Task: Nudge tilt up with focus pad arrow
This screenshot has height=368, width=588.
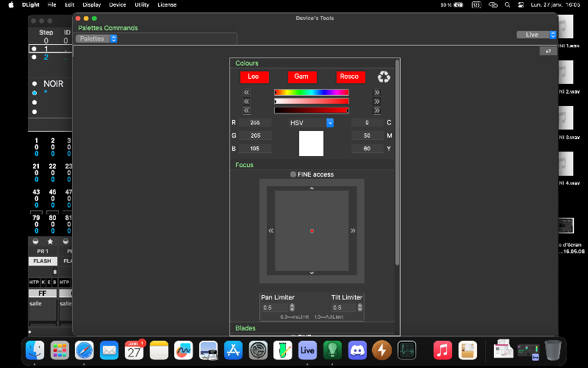Action: pyautogui.click(x=312, y=189)
